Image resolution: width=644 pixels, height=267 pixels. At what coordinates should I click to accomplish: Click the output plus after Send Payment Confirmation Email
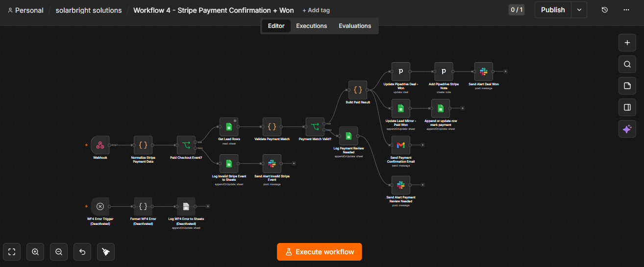click(x=422, y=145)
